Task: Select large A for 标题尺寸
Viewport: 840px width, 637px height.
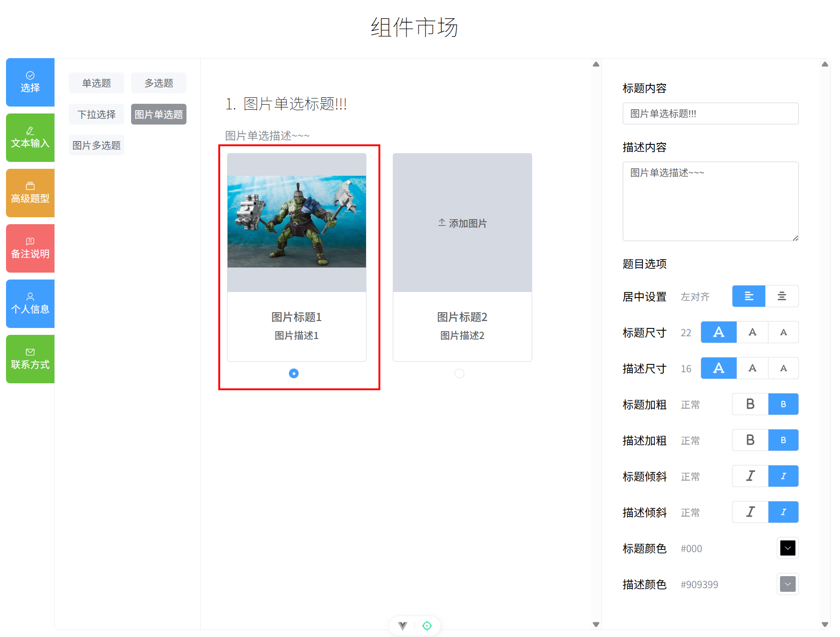Action: (x=719, y=332)
